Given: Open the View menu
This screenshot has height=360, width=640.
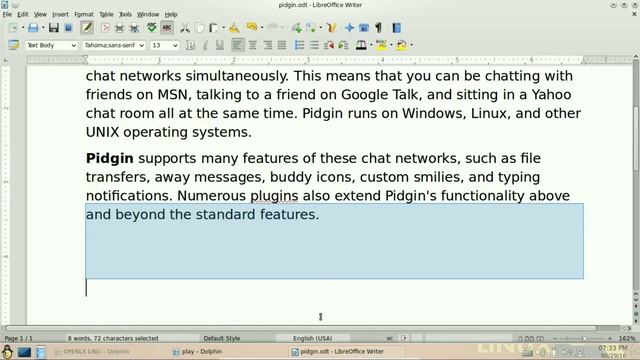Looking at the screenshot, I should [x=40, y=14].
